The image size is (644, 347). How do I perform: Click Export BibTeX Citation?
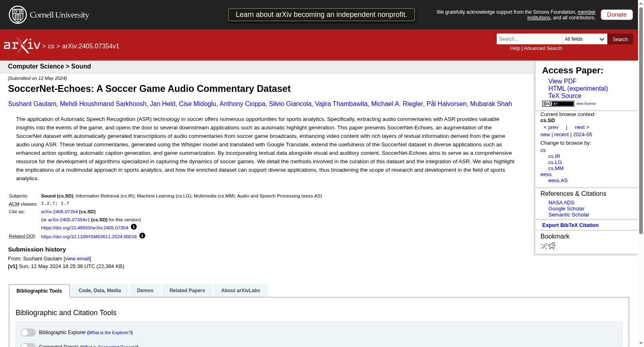click(570, 225)
